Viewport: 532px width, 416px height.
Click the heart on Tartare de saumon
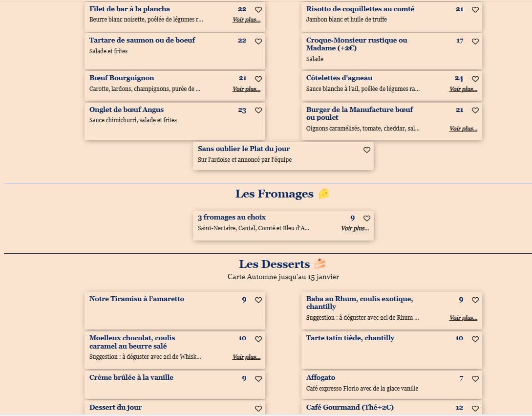[258, 42]
